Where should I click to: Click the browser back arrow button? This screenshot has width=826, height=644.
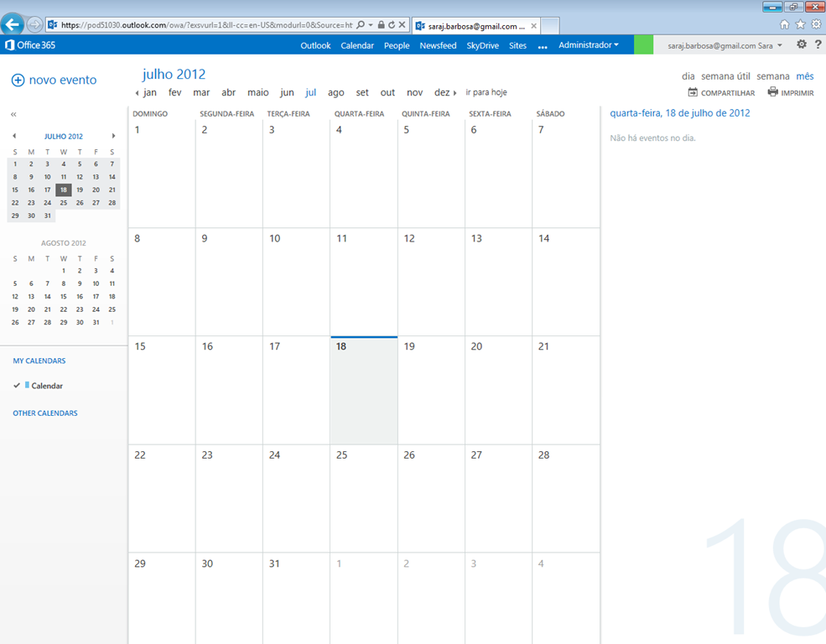coord(13,24)
